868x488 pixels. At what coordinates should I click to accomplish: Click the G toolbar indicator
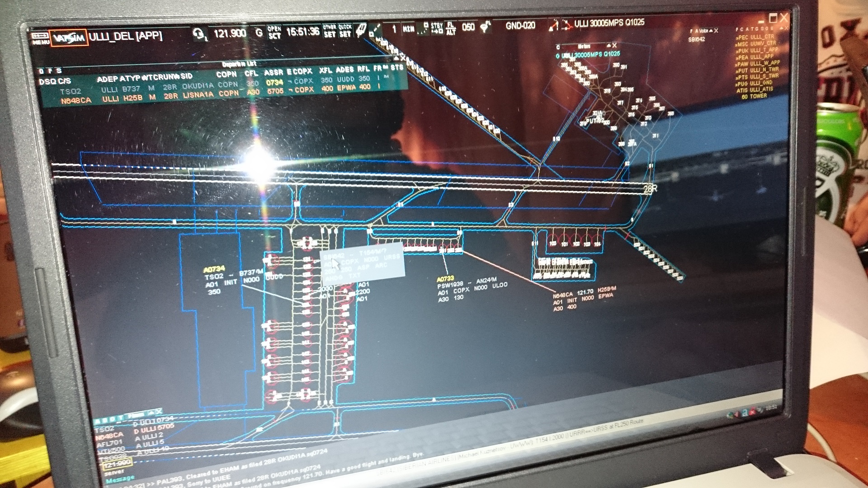click(x=259, y=33)
